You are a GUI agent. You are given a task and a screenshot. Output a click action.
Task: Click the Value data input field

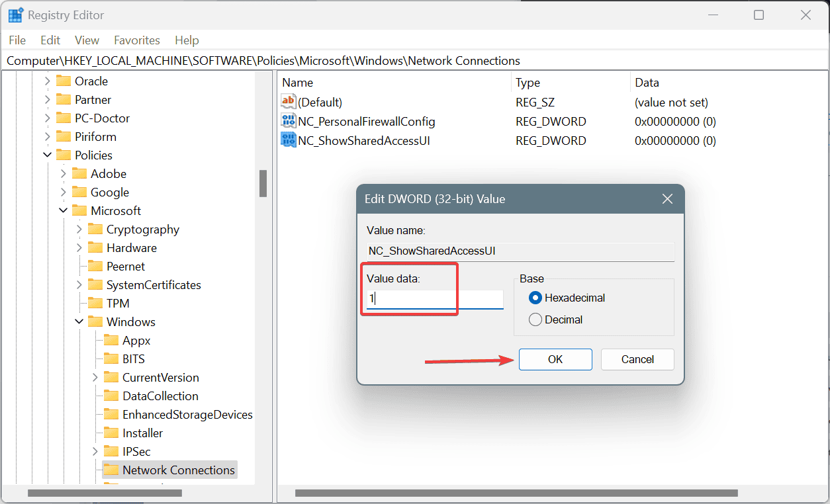[x=435, y=299]
